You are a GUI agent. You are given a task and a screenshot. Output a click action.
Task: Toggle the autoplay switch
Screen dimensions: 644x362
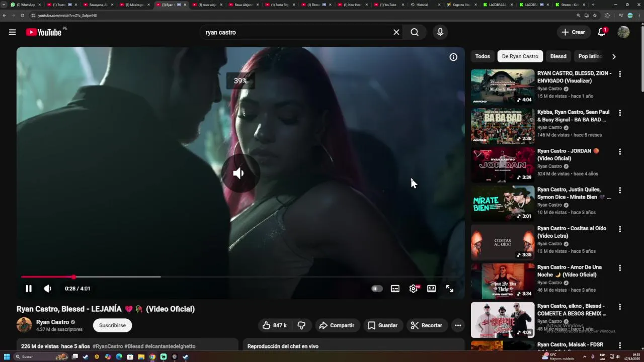[377, 289]
